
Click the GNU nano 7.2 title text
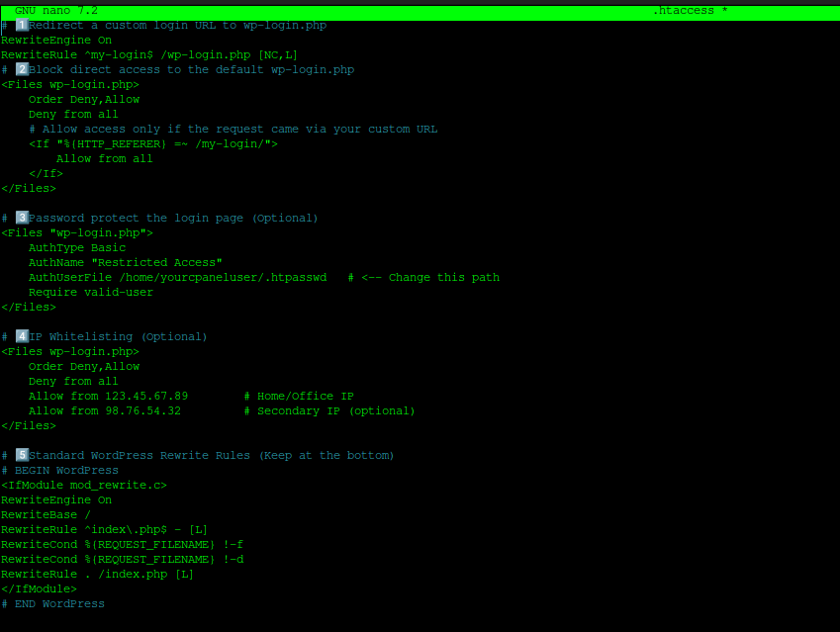[55, 10]
